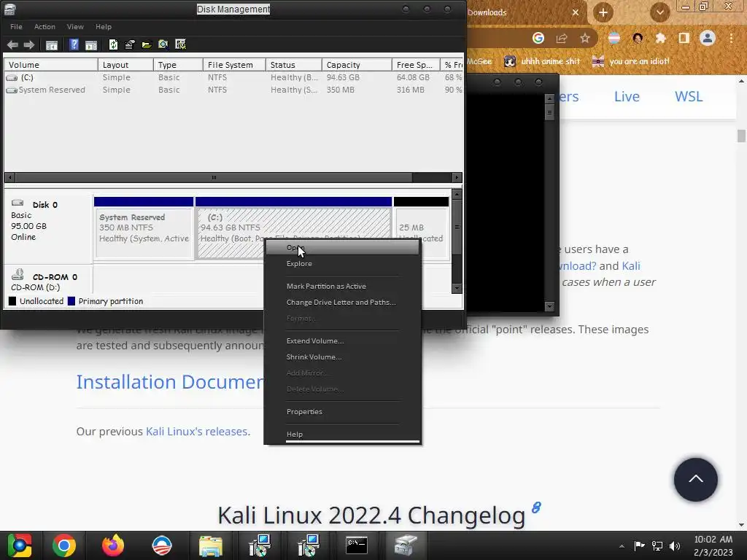Sort by the Volume column header
Image resolution: width=747 pixels, height=560 pixels.
(x=51, y=65)
